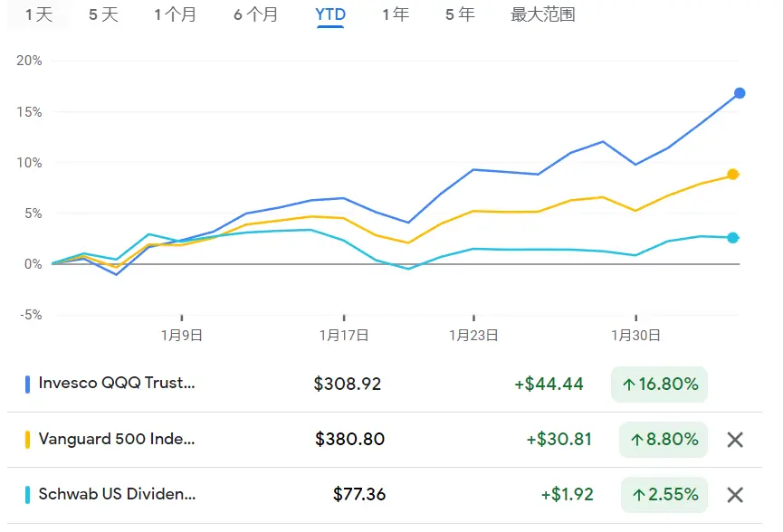Switch to the 5 年 range tab
The image size is (783, 532).
(460, 14)
